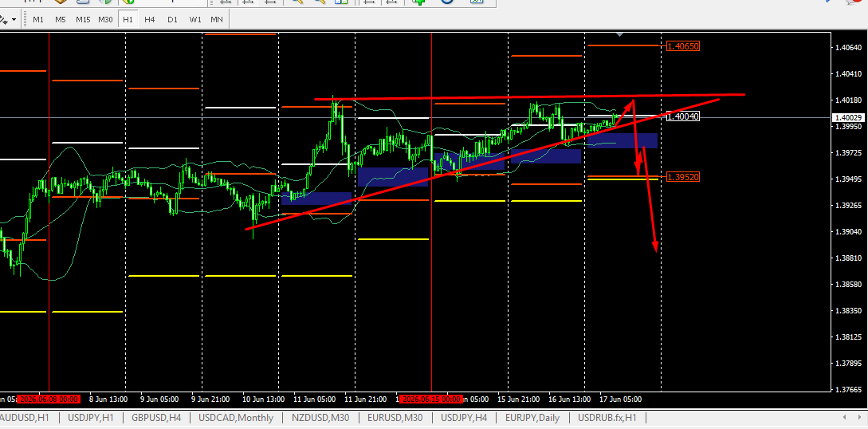Click the 1.40180 price scale value

tap(850, 100)
